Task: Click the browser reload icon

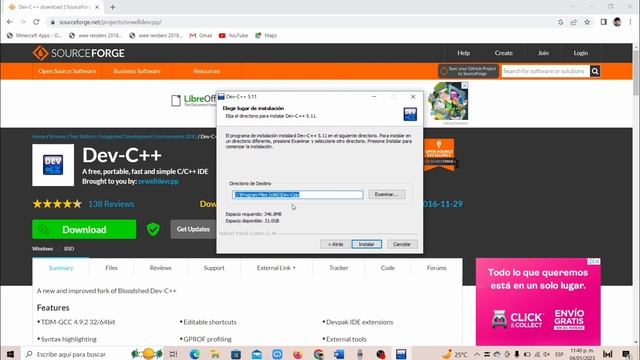Action: click(x=36, y=22)
